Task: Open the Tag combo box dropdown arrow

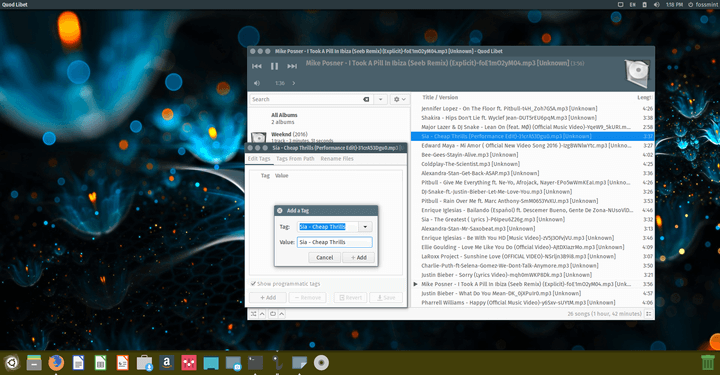Action: [365, 227]
